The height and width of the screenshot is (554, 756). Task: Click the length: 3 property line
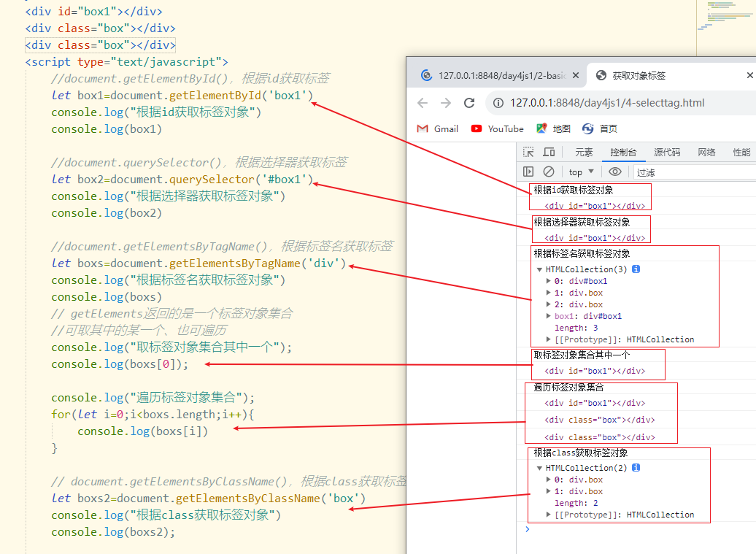coord(576,328)
